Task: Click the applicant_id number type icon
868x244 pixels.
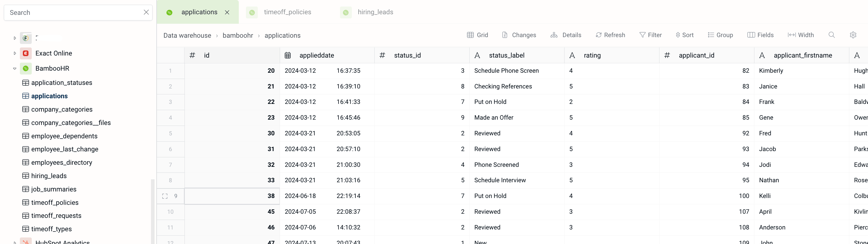Action: click(667, 55)
